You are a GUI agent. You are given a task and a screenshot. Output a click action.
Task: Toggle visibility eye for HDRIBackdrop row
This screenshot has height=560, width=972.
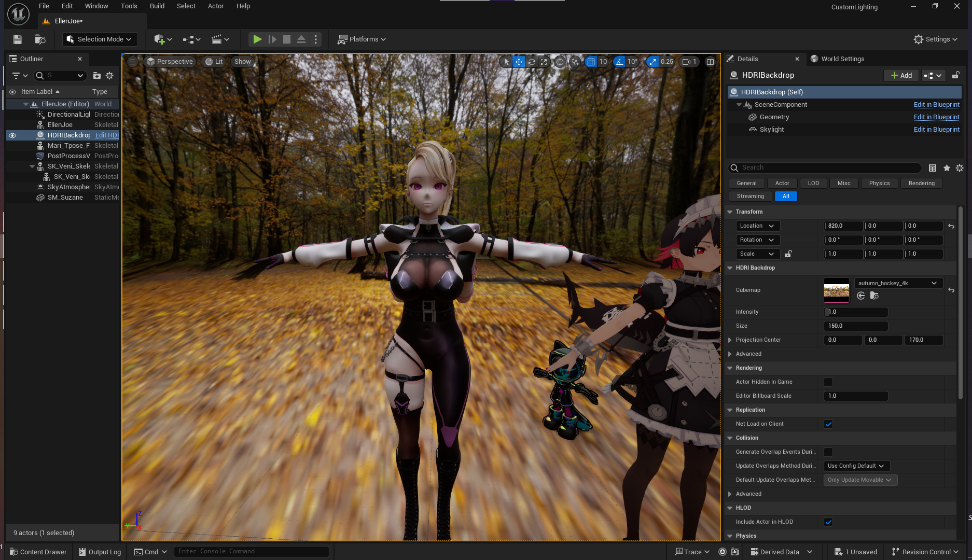coord(12,135)
